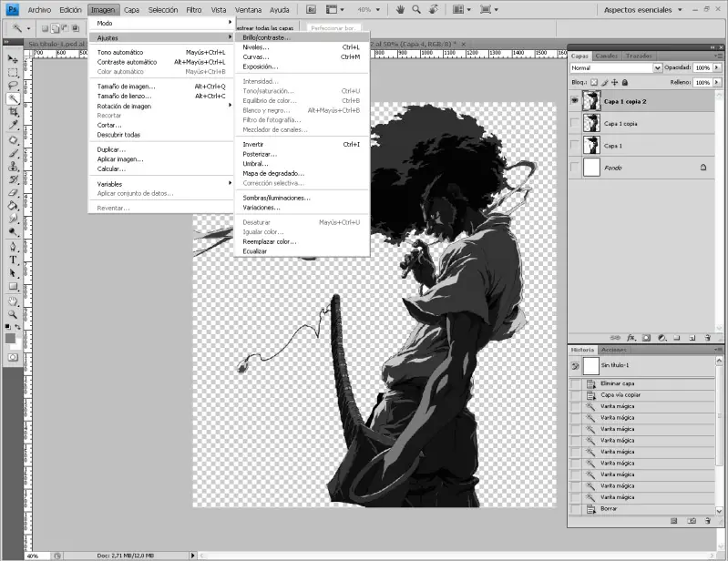Select the Move tool
Image resolution: width=728 pixels, height=561 pixels.
click(13, 59)
